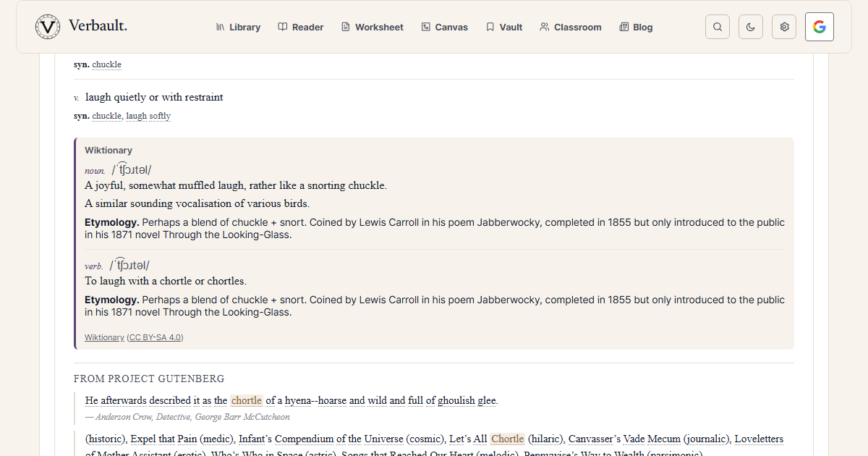The height and width of the screenshot is (456, 868).
Task: Open the CC BY-SA 4.0 license link
Action: pyautogui.click(x=156, y=337)
